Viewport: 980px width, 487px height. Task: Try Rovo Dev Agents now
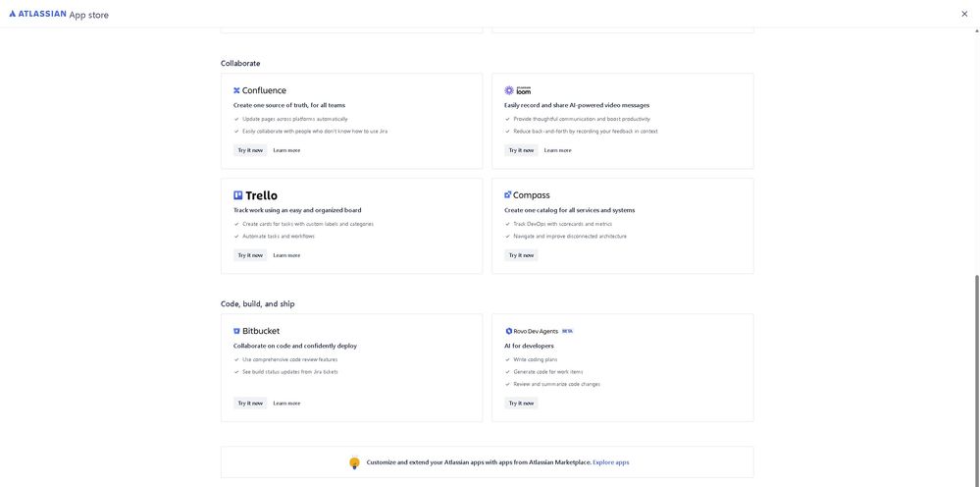[x=521, y=404]
